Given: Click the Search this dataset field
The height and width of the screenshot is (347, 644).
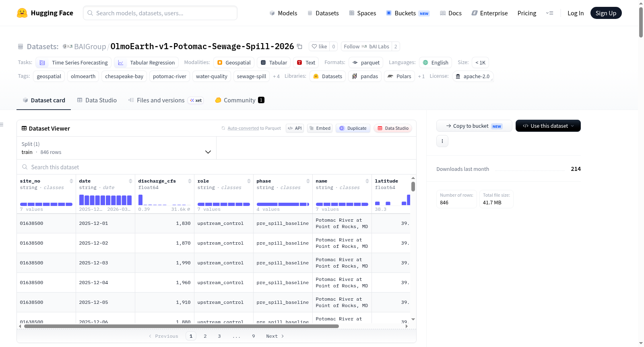Looking at the screenshot, I should point(217,167).
